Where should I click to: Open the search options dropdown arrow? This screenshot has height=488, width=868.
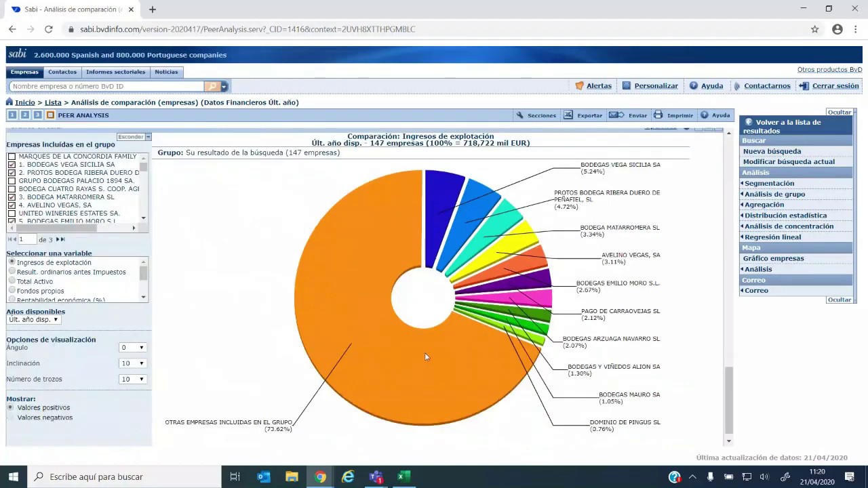coord(224,86)
